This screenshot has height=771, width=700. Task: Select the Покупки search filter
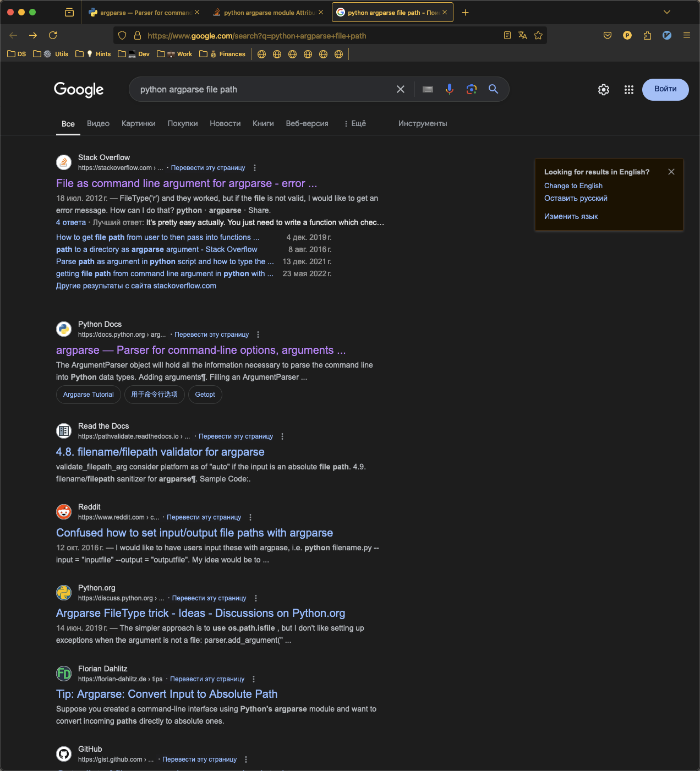point(183,123)
